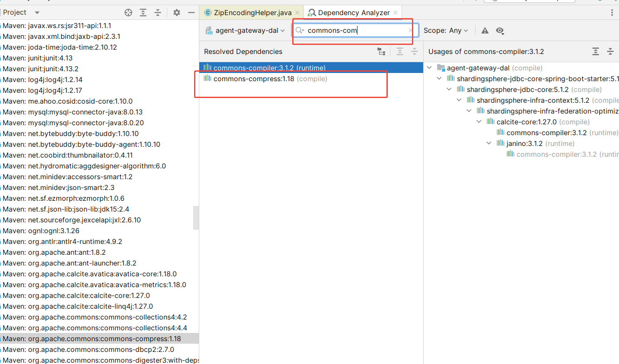Viewport: 619px width, 364px height.
Task: Switch to the Dependency Analyzer tab
Action: tap(354, 13)
